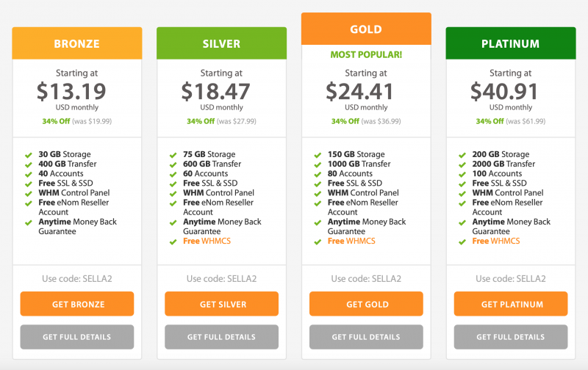This screenshot has width=588, height=370.
Task: Click checkmark next to 75 GB Storage
Action: pos(173,155)
